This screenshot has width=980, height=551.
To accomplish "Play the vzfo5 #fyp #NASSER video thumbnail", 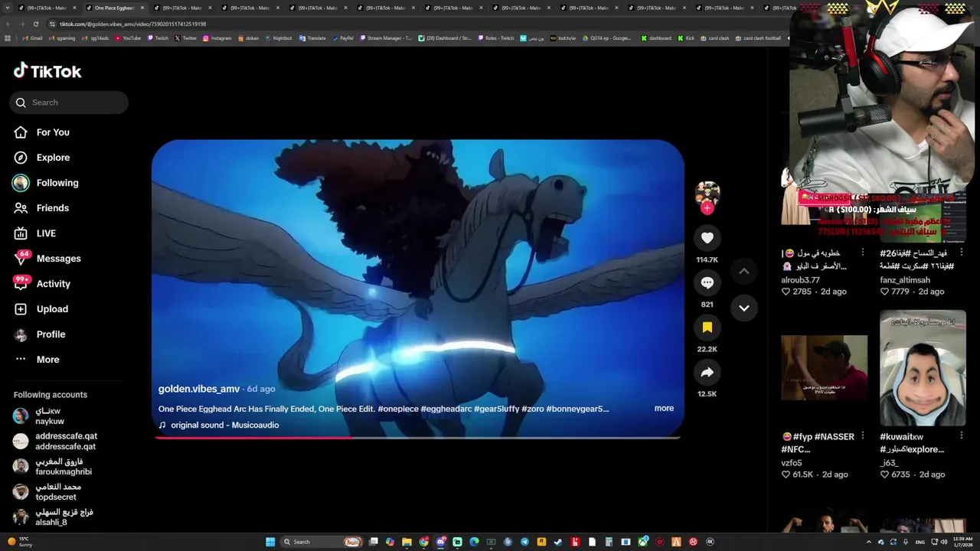I will pyautogui.click(x=824, y=367).
